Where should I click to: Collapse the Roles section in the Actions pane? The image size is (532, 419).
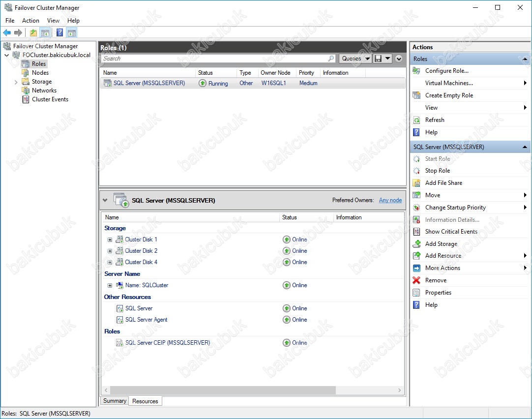525,59
